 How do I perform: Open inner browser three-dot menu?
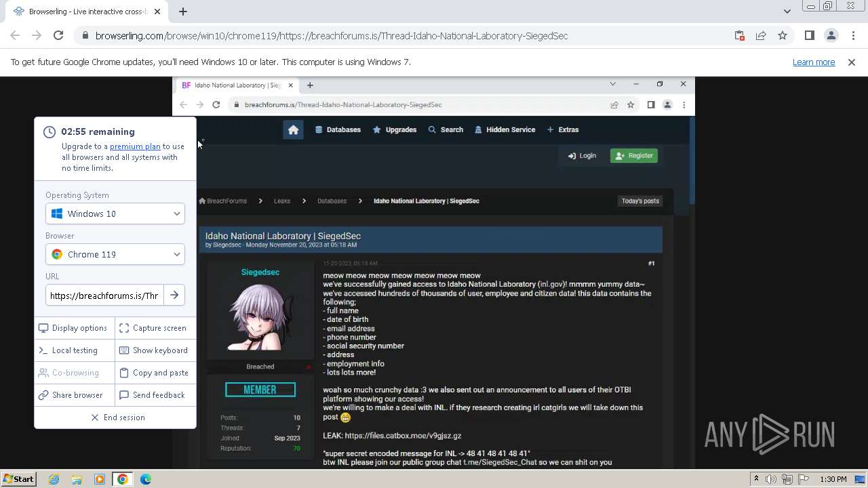point(684,105)
